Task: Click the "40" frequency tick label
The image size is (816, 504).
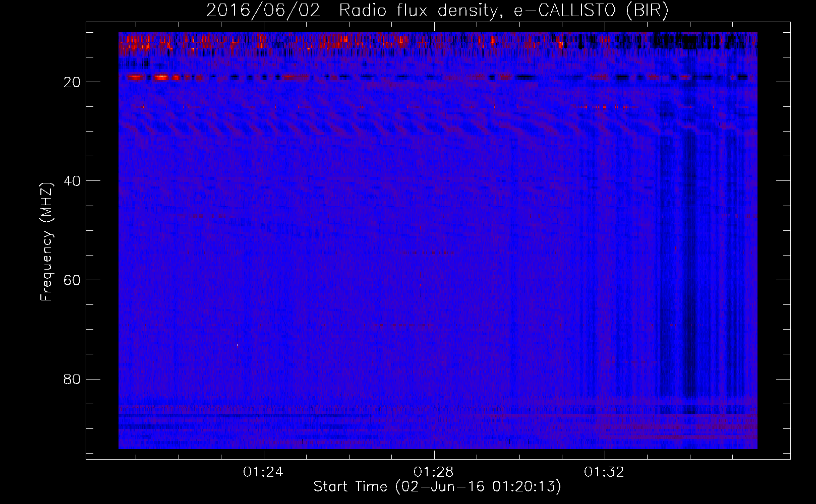Action: 72,181
